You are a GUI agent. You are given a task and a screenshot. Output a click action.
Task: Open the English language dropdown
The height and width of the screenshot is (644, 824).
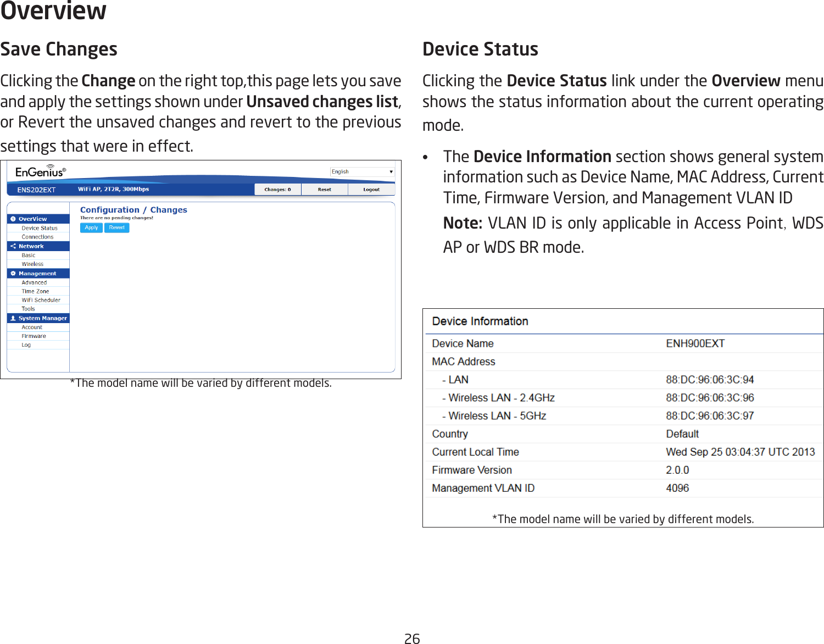click(363, 172)
